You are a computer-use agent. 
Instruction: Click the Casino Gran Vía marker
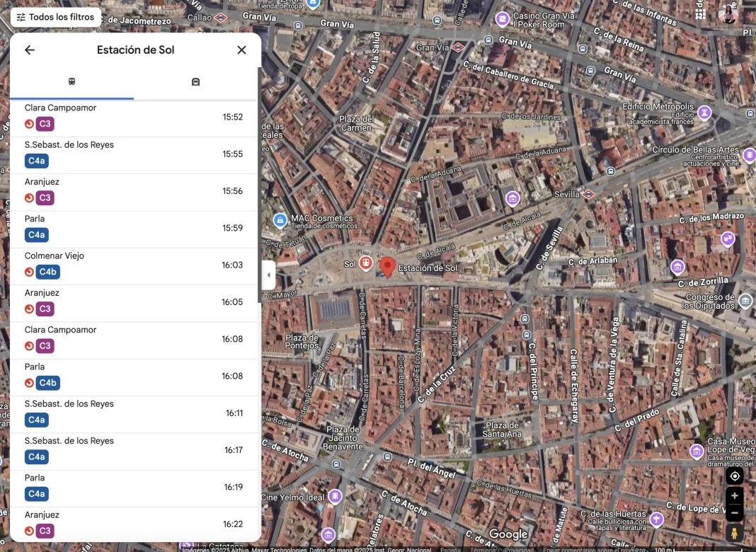(503, 19)
